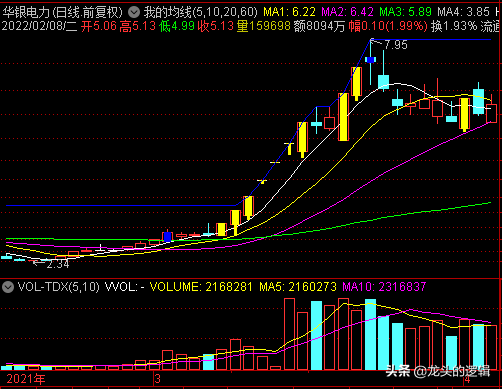Click the volume figure 量159698
The width and height of the screenshot is (502, 389).
pos(264,26)
